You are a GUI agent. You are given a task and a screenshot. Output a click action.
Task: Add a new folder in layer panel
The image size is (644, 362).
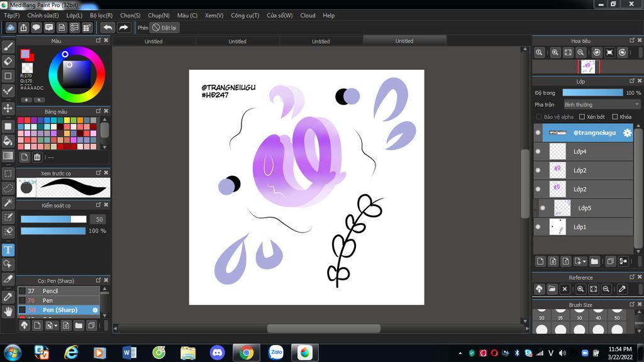pos(594,261)
